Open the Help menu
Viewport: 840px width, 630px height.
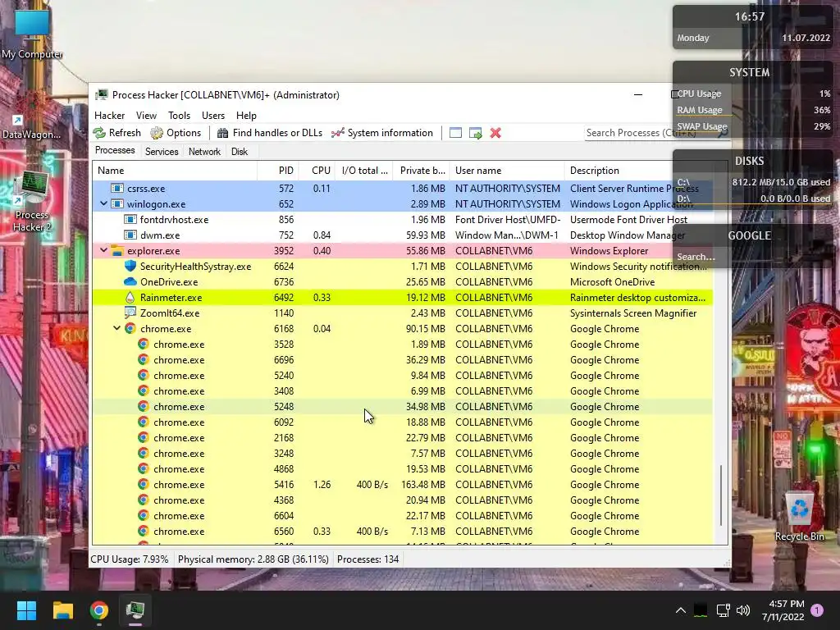[246, 116]
